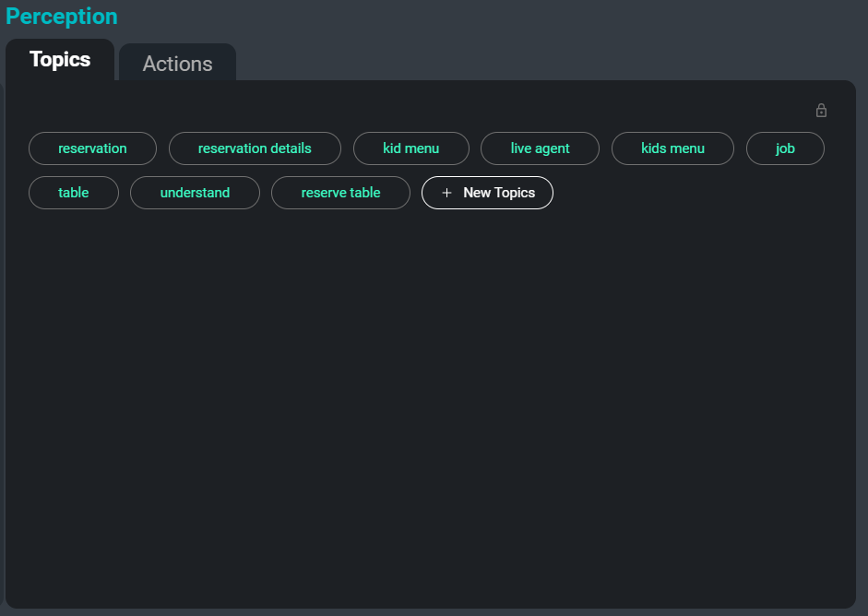Click the understand topic chip

(195, 193)
